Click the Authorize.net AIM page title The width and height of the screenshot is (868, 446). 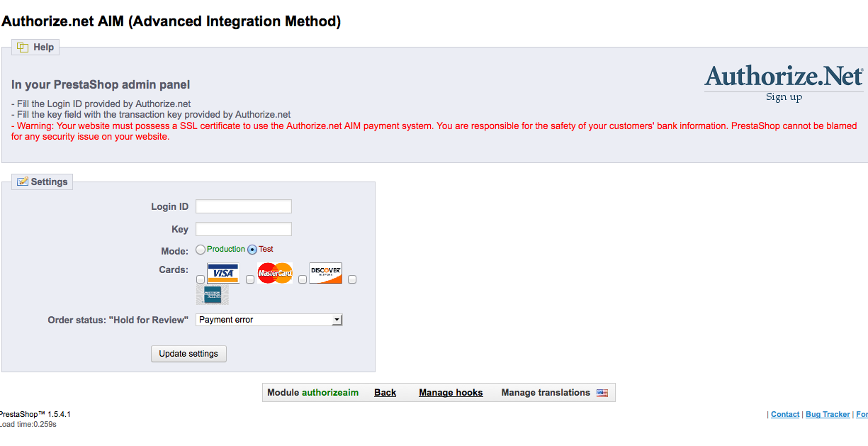(171, 21)
